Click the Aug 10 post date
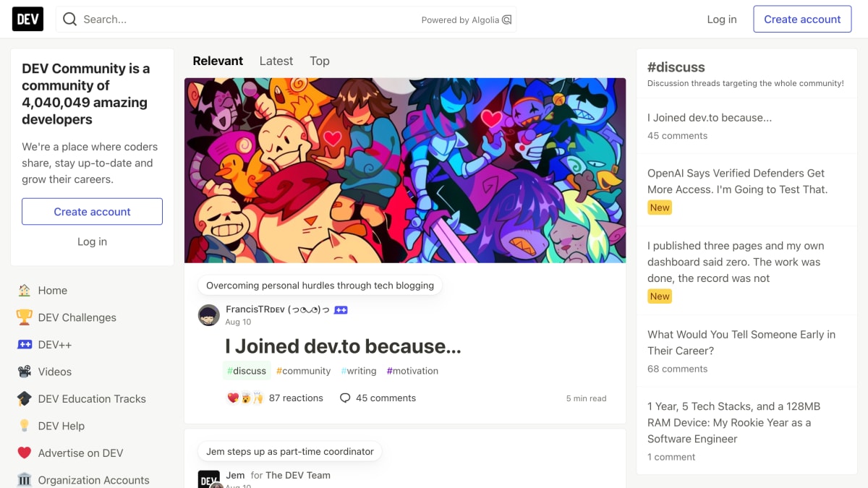This screenshot has width=868, height=488. (238, 322)
